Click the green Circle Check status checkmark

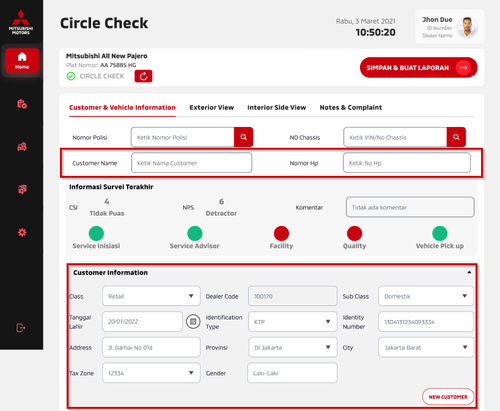71,76
